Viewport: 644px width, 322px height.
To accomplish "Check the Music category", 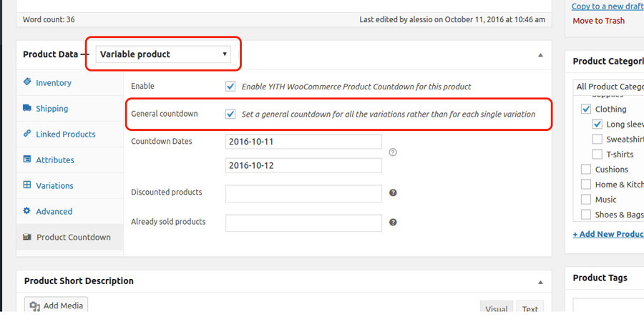I will [x=585, y=200].
